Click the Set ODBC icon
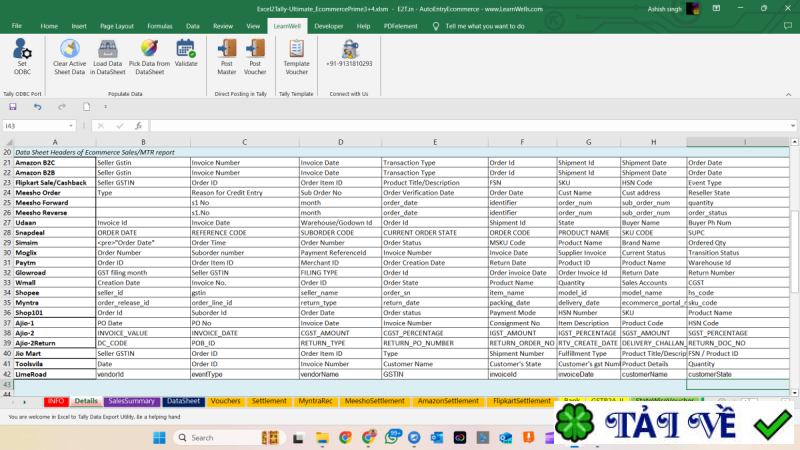 pos(22,50)
